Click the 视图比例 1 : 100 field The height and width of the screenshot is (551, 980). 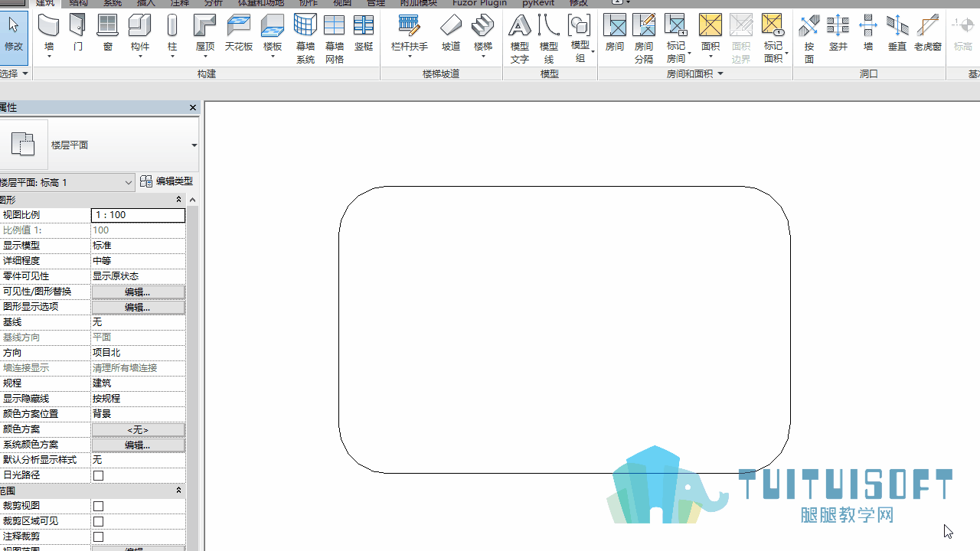pyautogui.click(x=138, y=215)
